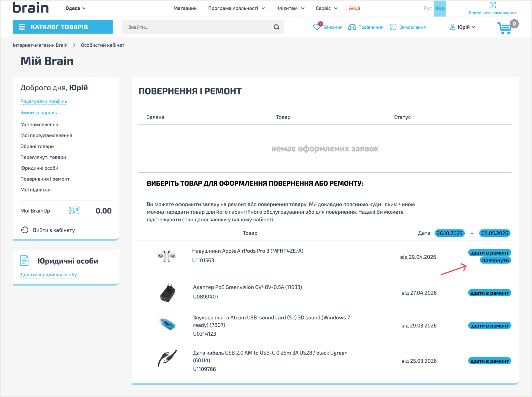This screenshot has width=532, height=397.
Task: Click the track order scan icon
Action: click(x=493, y=5)
